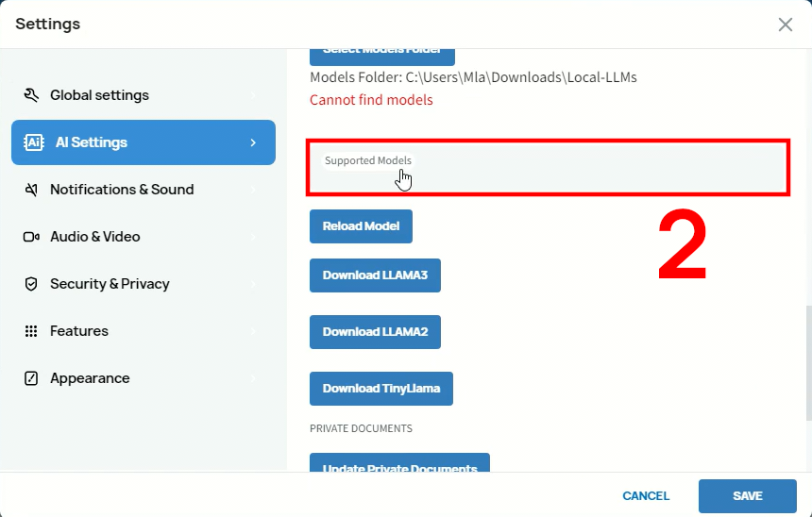
Task: Close the Settings dialog with X
Action: 785,25
